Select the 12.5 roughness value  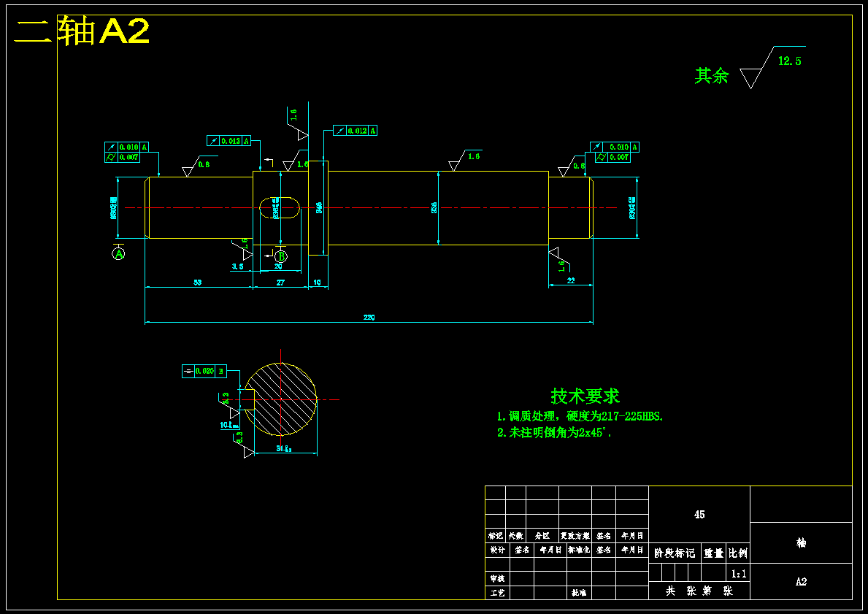click(789, 61)
